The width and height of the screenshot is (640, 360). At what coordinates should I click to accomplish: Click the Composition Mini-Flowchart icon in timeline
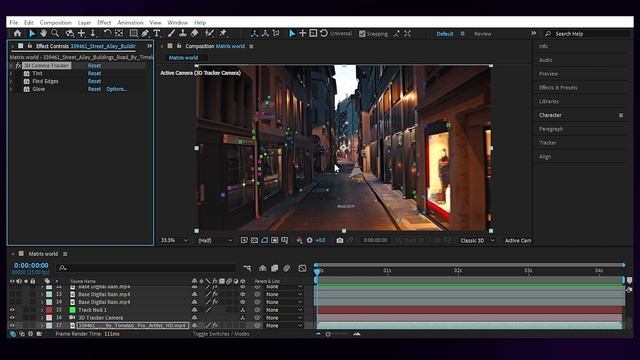pos(247,268)
